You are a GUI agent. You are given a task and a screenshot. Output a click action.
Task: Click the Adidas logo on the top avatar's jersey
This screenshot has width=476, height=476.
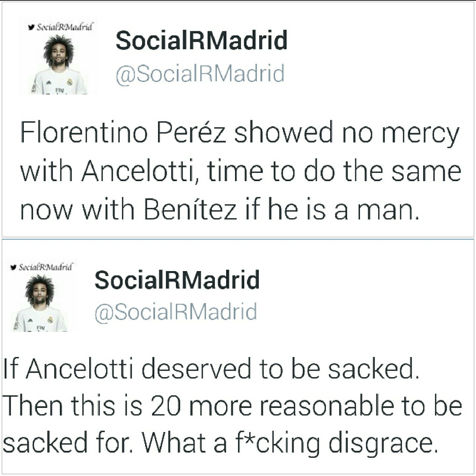tap(48, 83)
